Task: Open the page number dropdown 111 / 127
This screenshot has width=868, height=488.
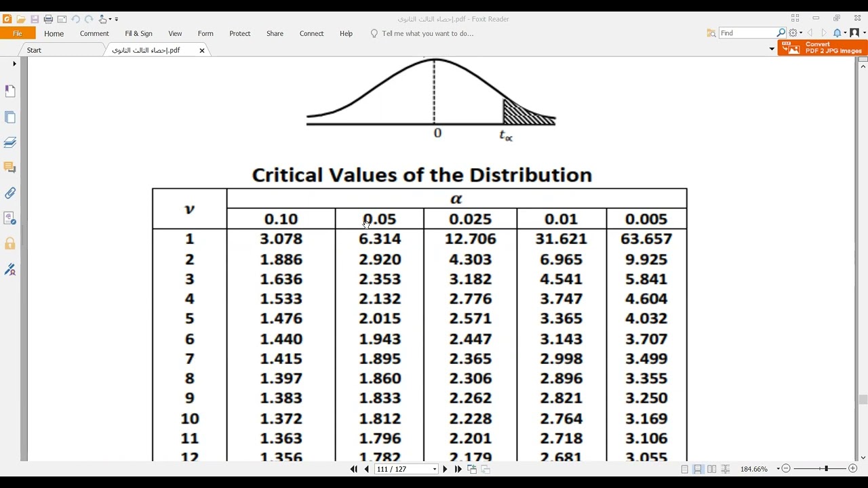Action: coord(435,469)
